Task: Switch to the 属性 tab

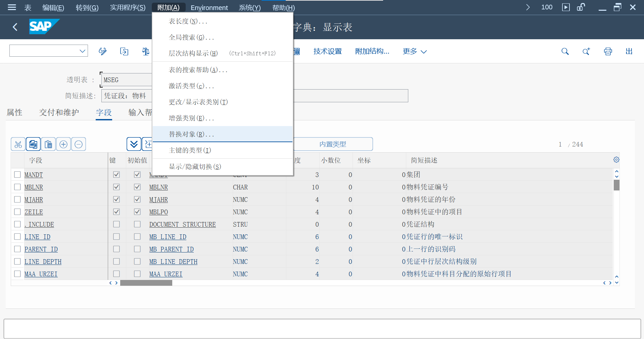Action: pos(14,112)
